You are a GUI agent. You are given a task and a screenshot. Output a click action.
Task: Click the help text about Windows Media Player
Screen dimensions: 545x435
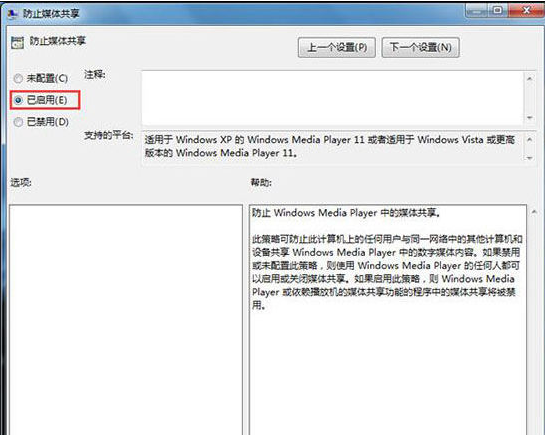point(387,259)
